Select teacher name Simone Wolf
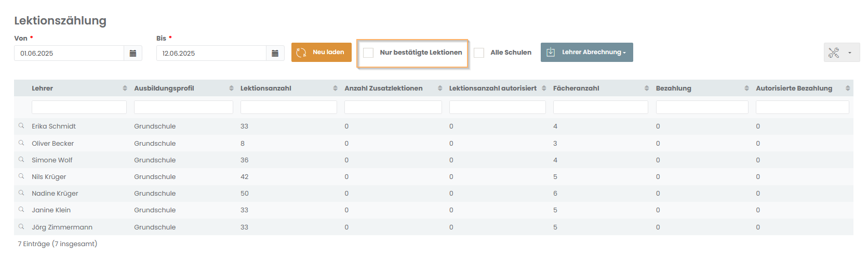 click(x=52, y=160)
